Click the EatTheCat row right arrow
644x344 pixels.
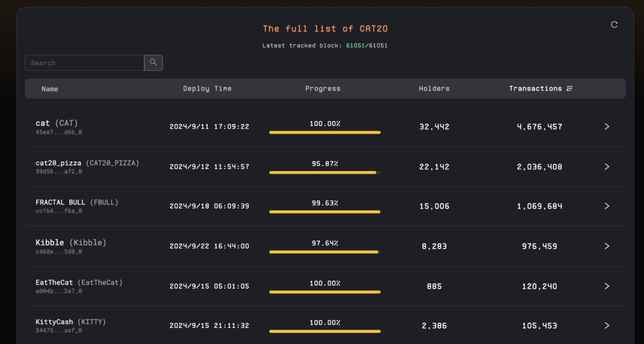[606, 286]
